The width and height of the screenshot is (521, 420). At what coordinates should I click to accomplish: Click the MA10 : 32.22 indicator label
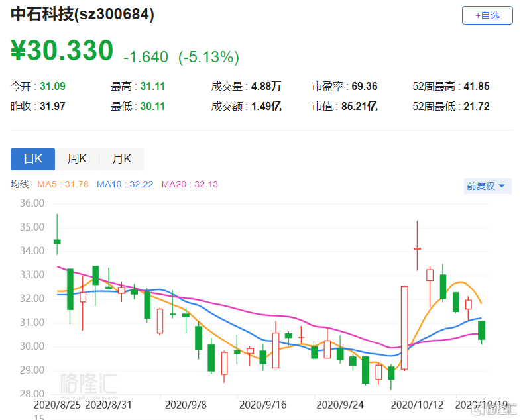click(x=125, y=184)
